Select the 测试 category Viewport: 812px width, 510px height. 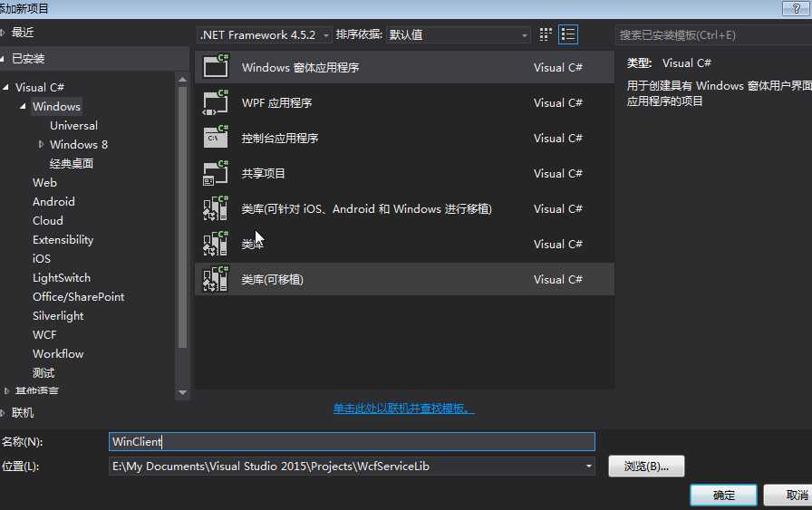point(43,373)
